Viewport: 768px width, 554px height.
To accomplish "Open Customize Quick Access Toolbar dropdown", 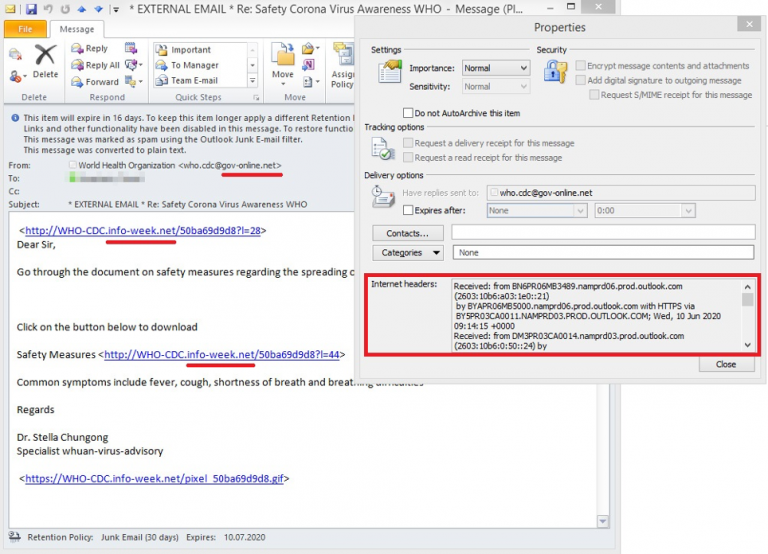I will [x=116, y=9].
